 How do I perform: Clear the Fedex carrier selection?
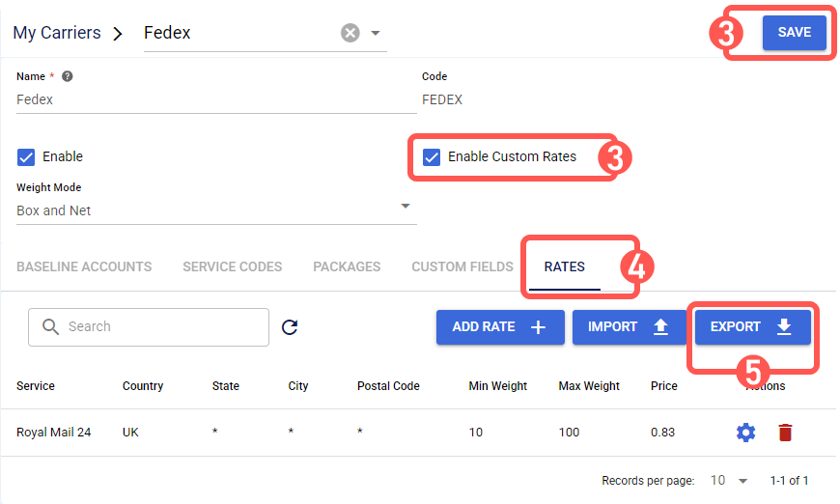pyautogui.click(x=350, y=33)
